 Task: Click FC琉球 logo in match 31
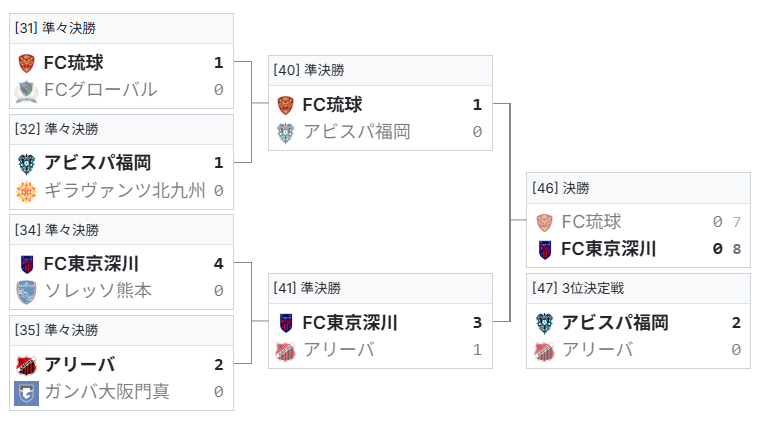click(x=26, y=63)
